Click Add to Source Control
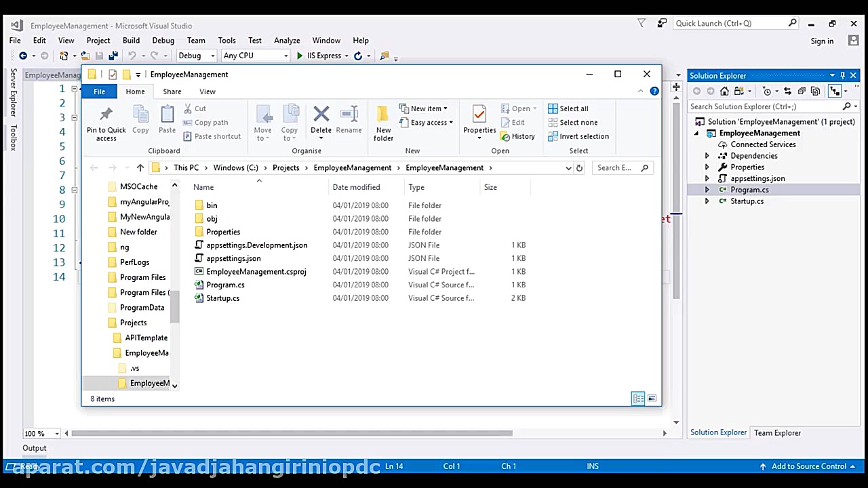868x488 pixels. (809, 466)
